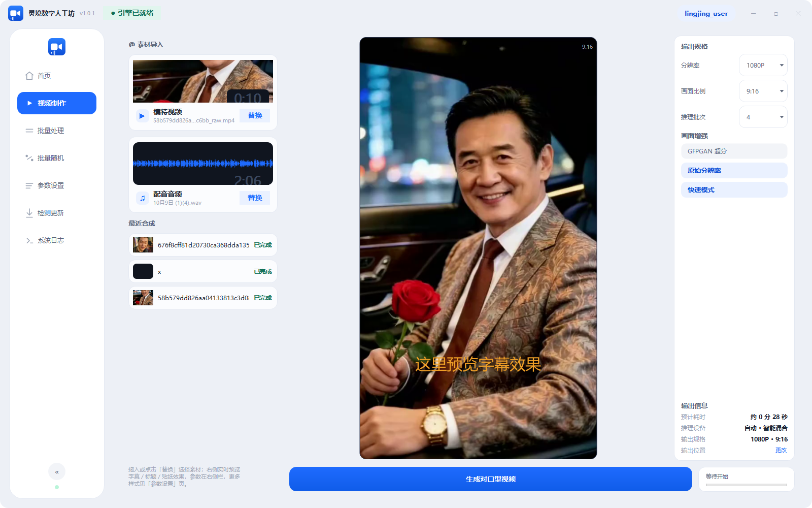Screen dimensions: 812x508
Task: Open the 画面比例 9:16 dropdown
Action: coord(763,91)
